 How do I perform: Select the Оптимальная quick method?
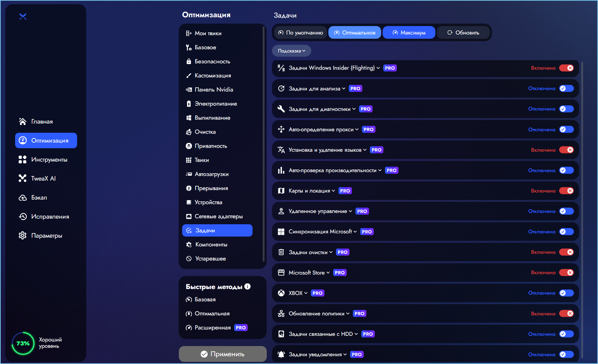pos(208,314)
